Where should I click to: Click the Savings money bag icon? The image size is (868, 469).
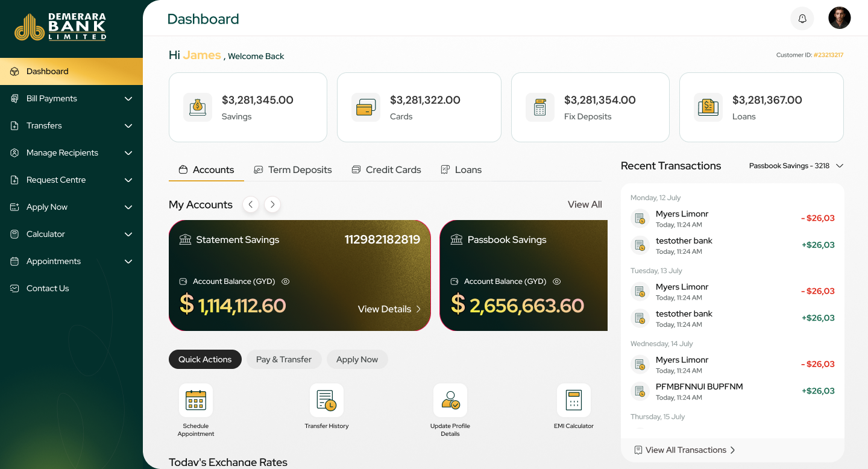(198, 107)
